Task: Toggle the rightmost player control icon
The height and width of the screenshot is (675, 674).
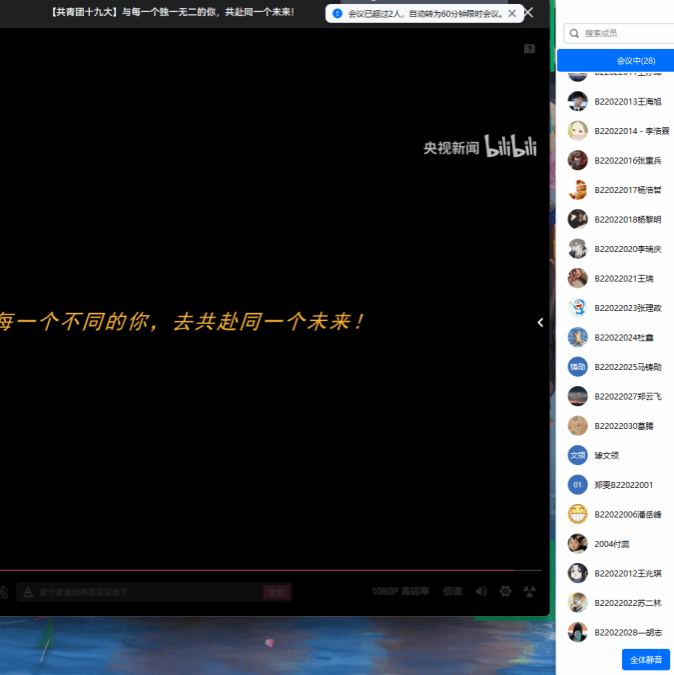Action: point(530,592)
